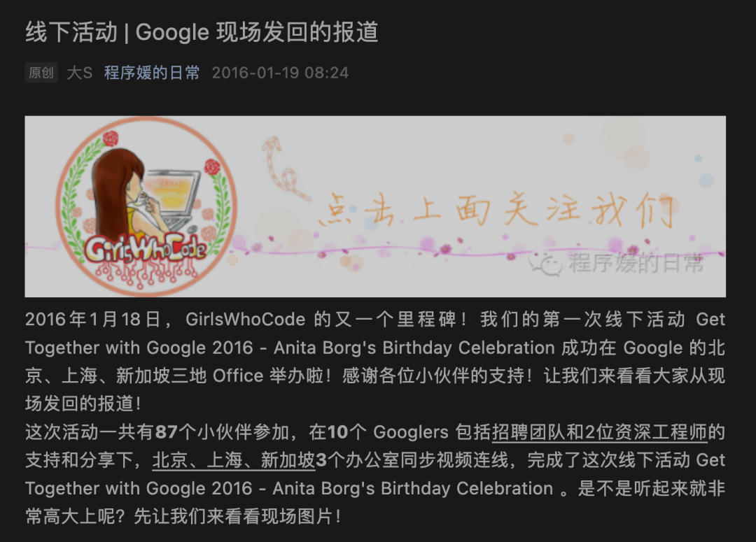Image resolution: width=756 pixels, height=542 pixels.
Task: Click the word Googlers in second paragraph
Action: coord(411,432)
